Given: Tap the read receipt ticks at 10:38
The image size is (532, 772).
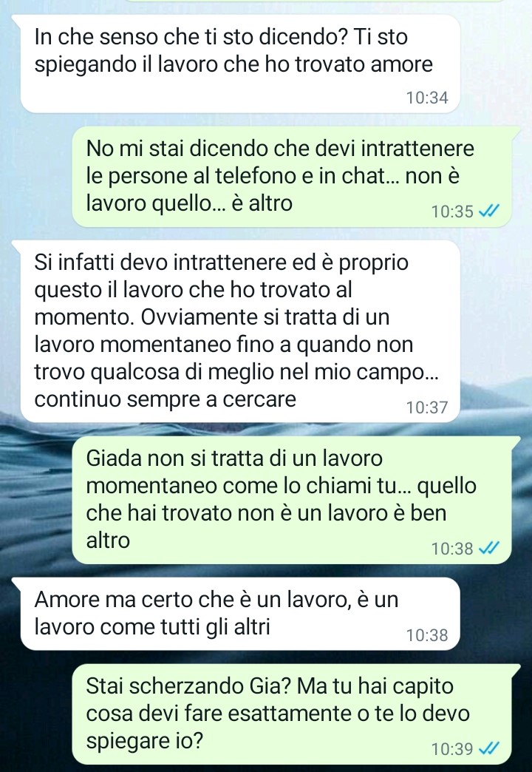Looking at the screenshot, I should point(489,548).
